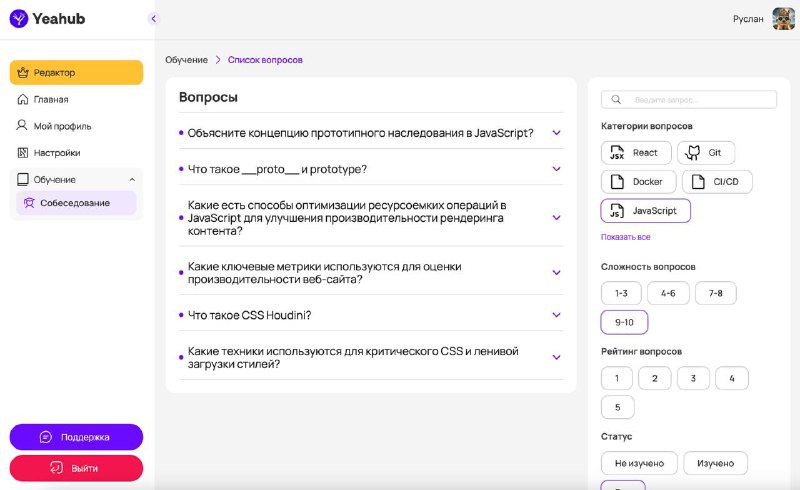This screenshot has width=800, height=490.
Task: Click the search box with magnifier icon
Action: [689, 100]
